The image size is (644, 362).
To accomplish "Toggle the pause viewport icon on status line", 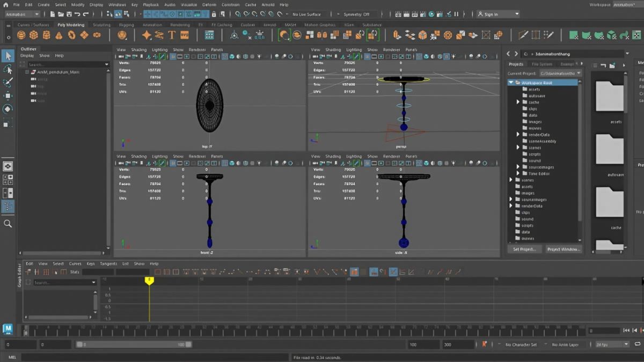I will 456,14.
